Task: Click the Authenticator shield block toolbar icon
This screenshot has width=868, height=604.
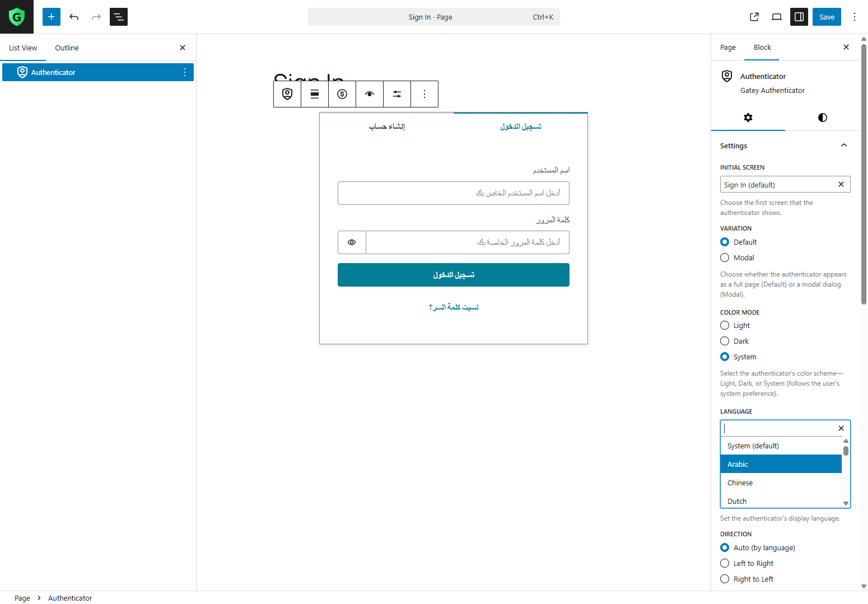Action: pos(287,94)
